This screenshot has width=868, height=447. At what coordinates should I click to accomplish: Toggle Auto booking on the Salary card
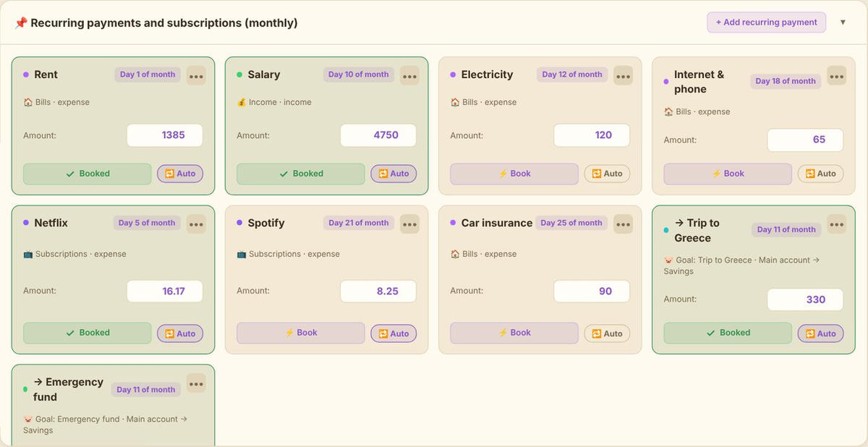pos(393,174)
